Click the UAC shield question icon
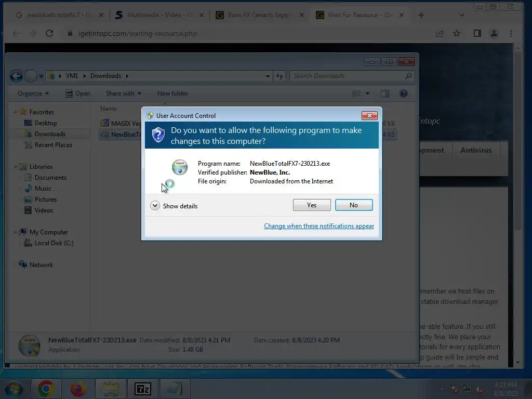The image size is (532, 399). click(158, 135)
